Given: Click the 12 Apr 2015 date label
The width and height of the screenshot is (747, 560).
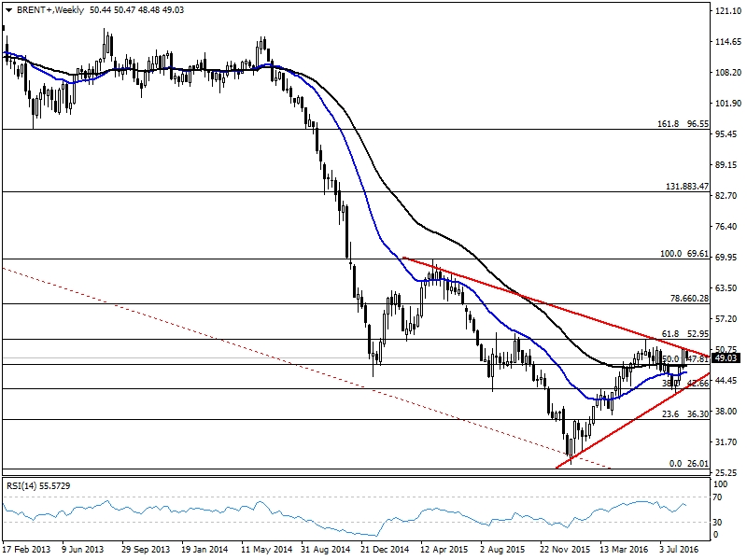Looking at the screenshot, I should point(444,550).
